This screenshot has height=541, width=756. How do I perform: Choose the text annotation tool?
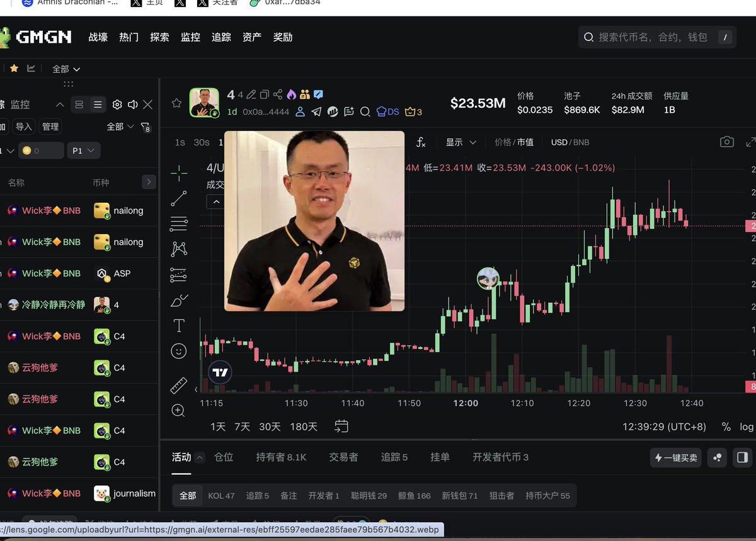pos(179,326)
